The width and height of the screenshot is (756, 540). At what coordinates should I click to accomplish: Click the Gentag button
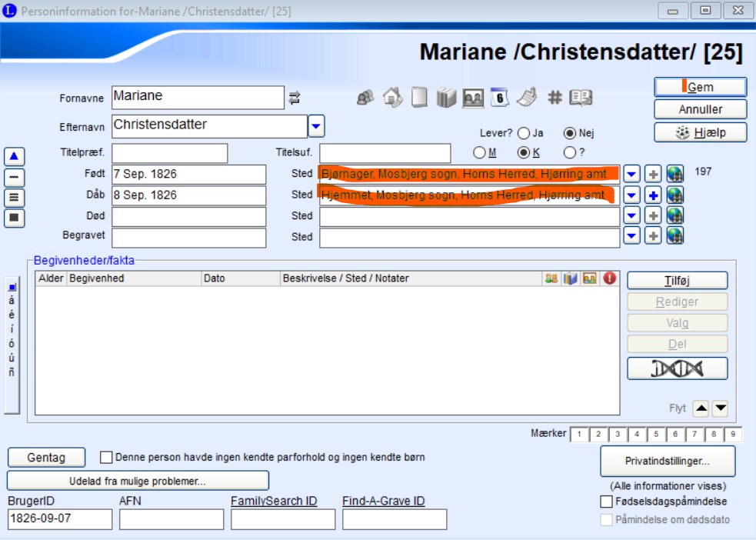46,458
